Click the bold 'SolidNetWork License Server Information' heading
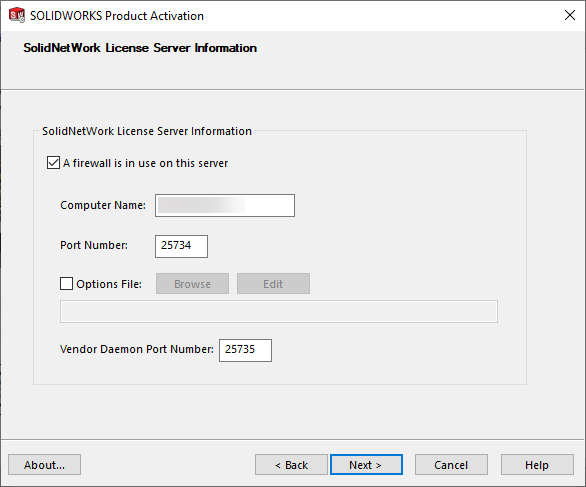 coord(140,48)
